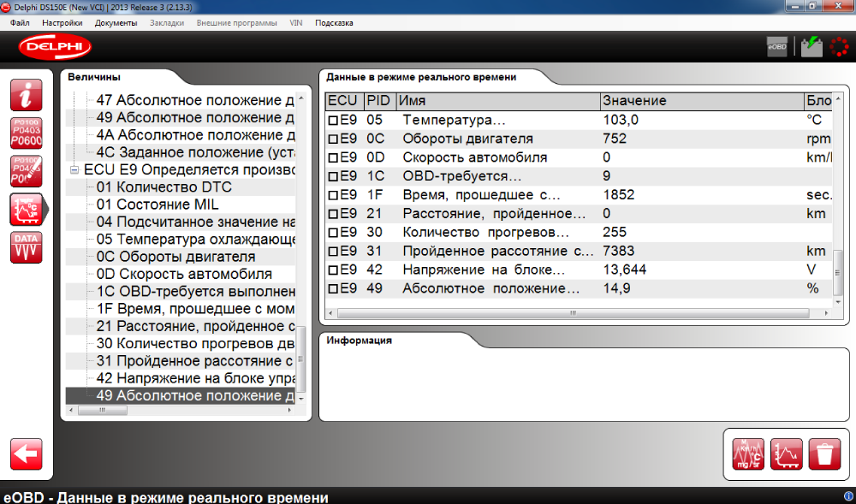Click the data table horizontal scrollbar thumb

pyautogui.click(x=574, y=313)
